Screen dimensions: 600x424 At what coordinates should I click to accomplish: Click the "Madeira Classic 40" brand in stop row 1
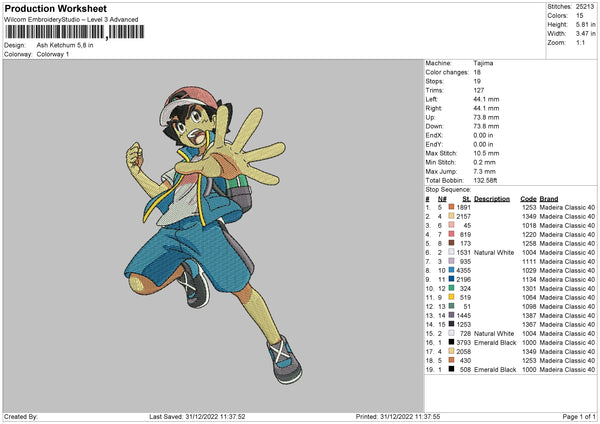click(x=567, y=207)
